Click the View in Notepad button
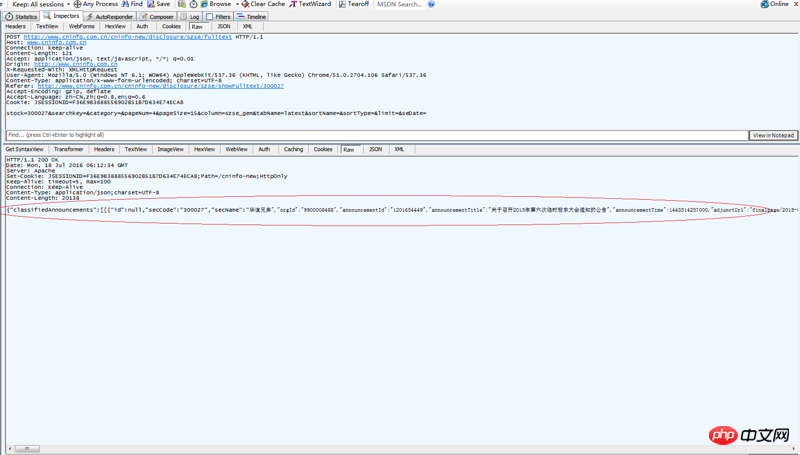 pyautogui.click(x=773, y=135)
